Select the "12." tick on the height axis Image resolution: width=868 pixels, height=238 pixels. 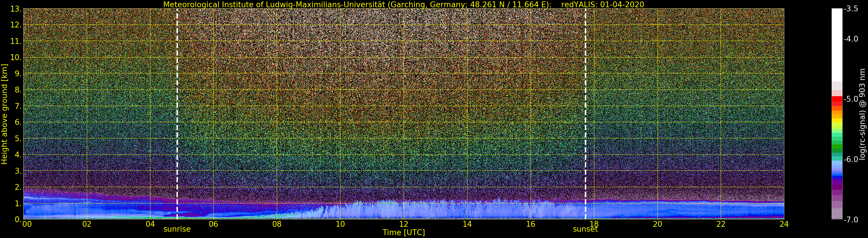point(16,25)
